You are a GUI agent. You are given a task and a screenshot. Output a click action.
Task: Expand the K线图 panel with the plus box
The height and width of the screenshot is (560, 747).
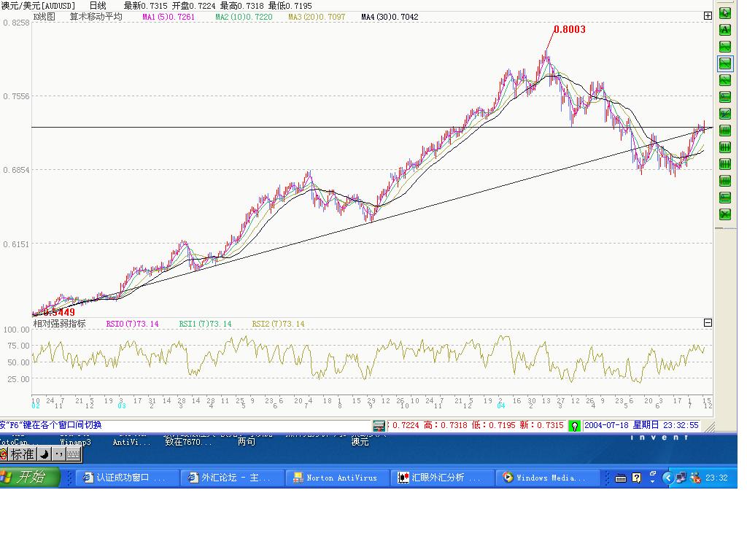(x=708, y=16)
